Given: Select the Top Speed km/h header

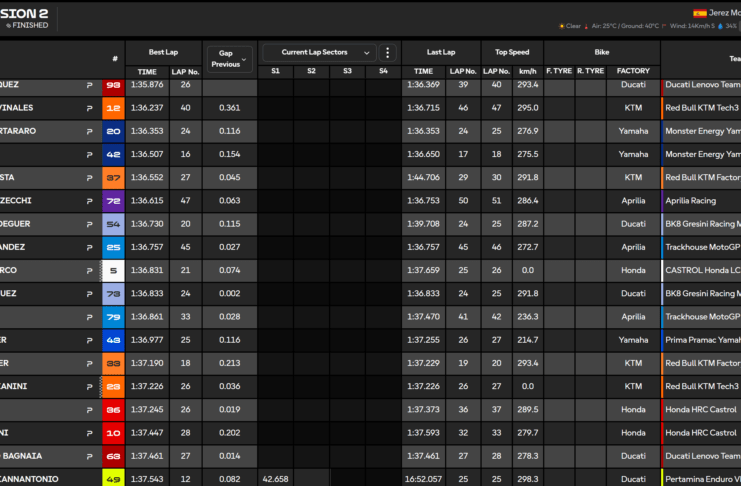Looking at the screenshot, I should 528,72.
